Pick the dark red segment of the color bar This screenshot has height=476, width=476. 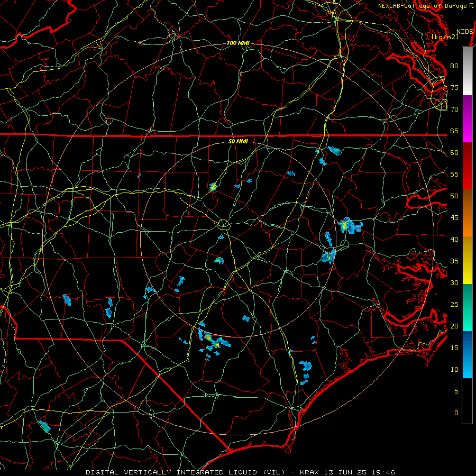[467, 166]
